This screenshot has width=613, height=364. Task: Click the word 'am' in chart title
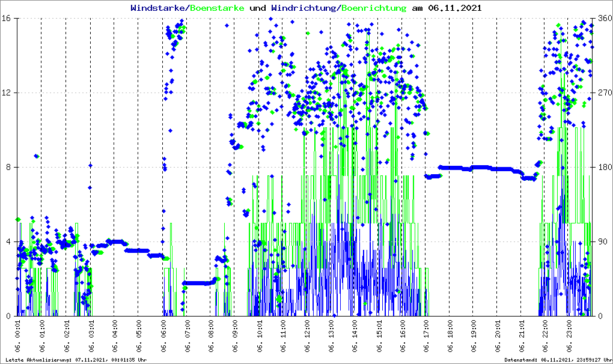tap(417, 8)
